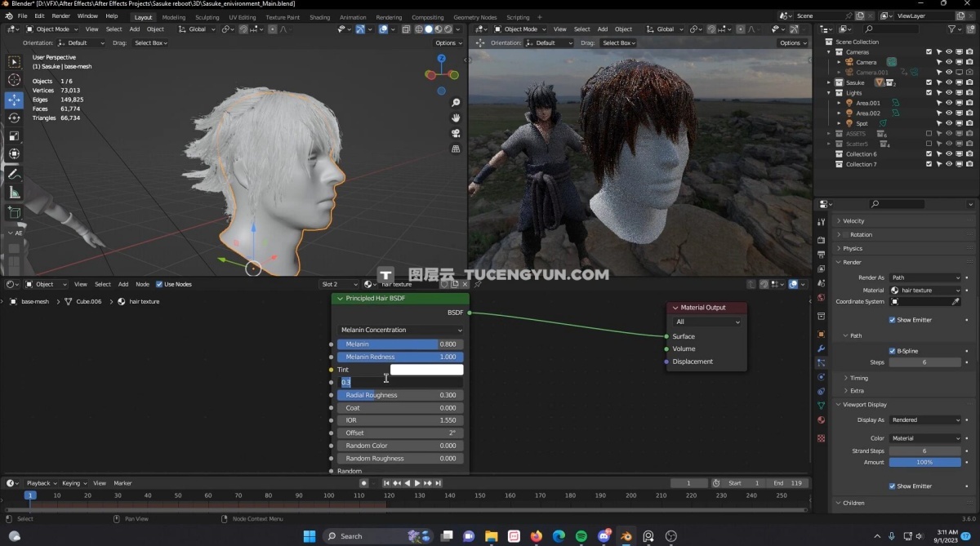Collapse the Lights collection in outliner
This screenshot has width=980, height=546.
[x=829, y=93]
